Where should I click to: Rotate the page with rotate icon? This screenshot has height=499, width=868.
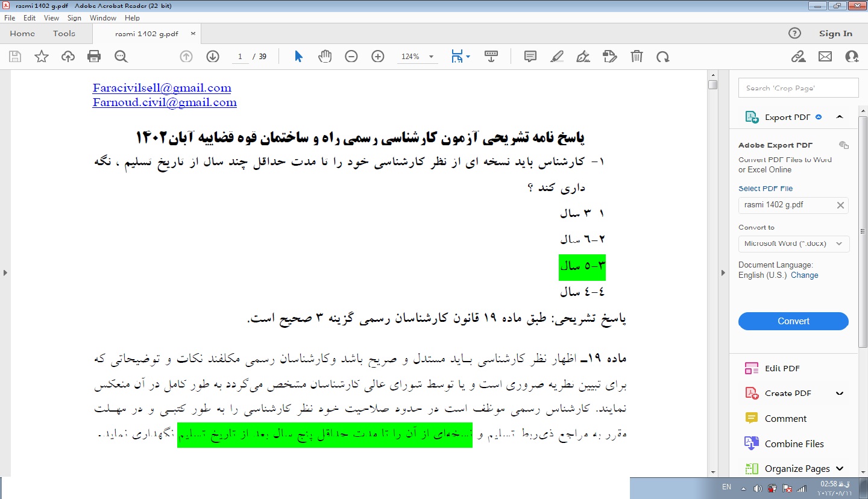click(663, 57)
